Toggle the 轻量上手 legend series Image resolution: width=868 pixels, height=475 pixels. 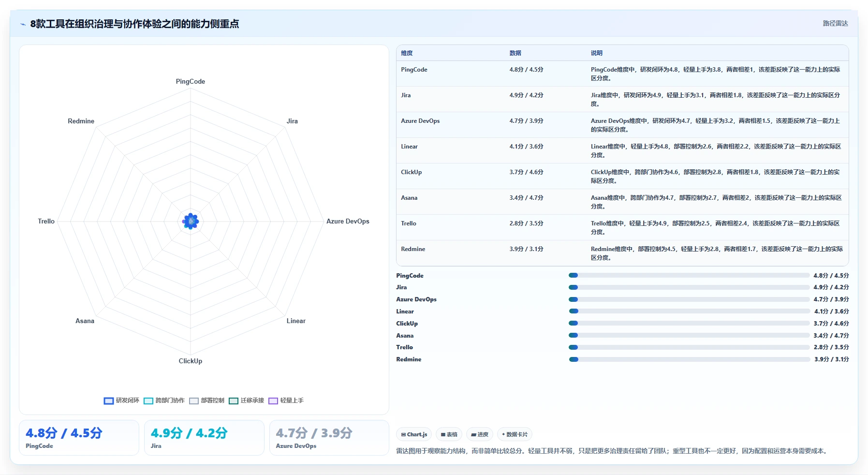pos(286,401)
